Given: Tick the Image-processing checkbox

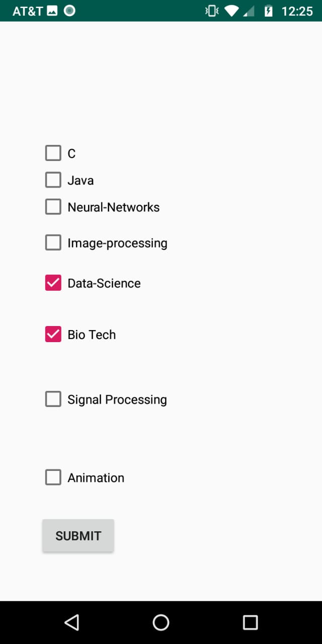Looking at the screenshot, I should (53, 243).
